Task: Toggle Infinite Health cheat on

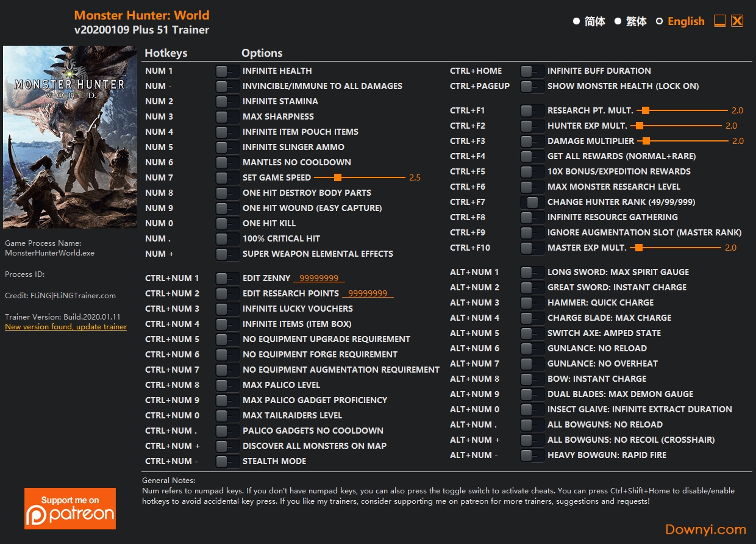Action: coord(227,71)
